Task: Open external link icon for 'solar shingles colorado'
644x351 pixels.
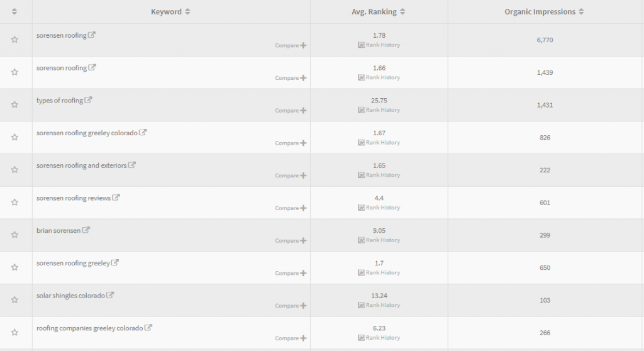Action: pyautogui.click(x=110, y=295)
